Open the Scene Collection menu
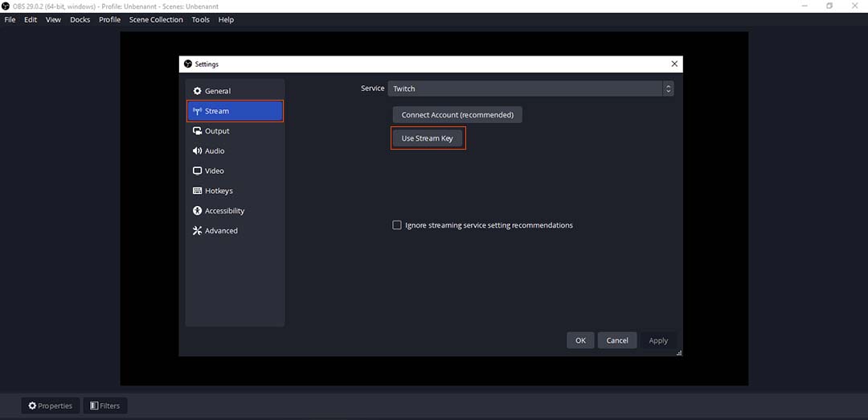 tap(156, 19)
